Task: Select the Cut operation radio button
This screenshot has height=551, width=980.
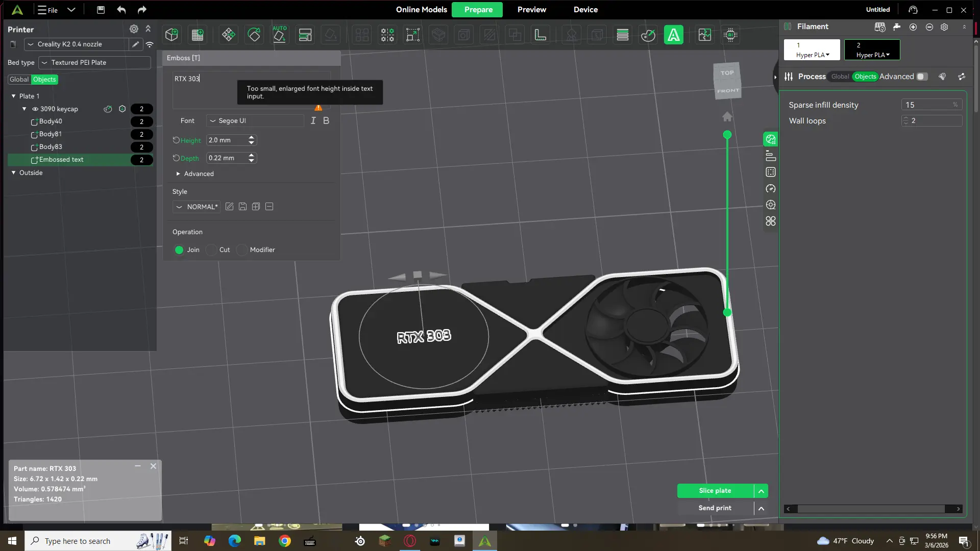Action: [211, 250]
